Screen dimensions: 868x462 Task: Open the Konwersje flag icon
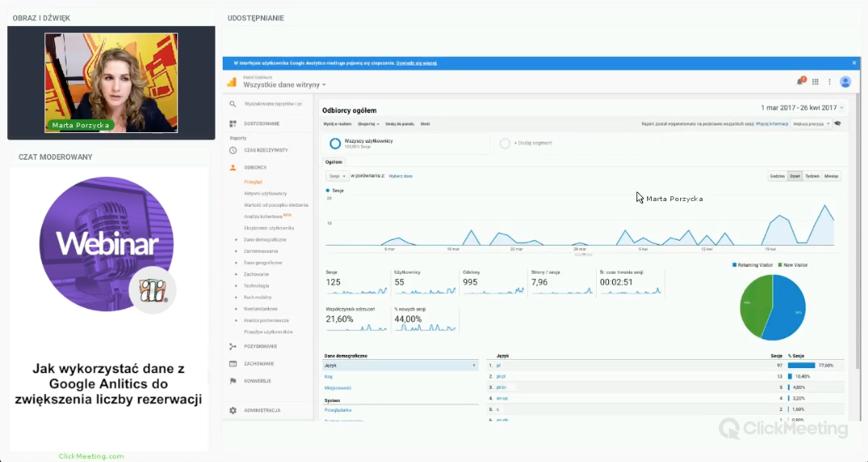(232, 380)
